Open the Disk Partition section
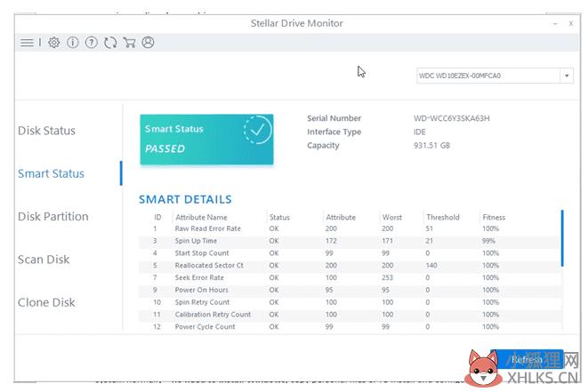 (52, 216)
